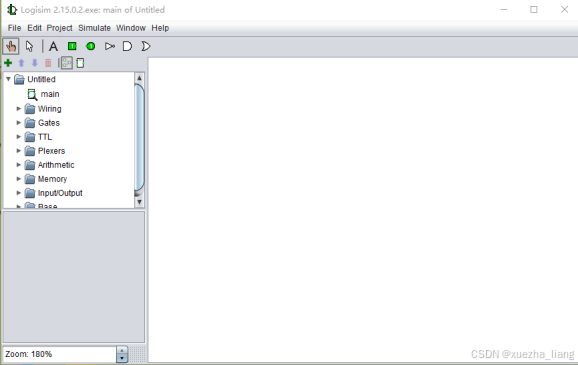Screen dimensions: 578x365
Task: Move circuit up with blue up arrow
Action: pos(21,63)
